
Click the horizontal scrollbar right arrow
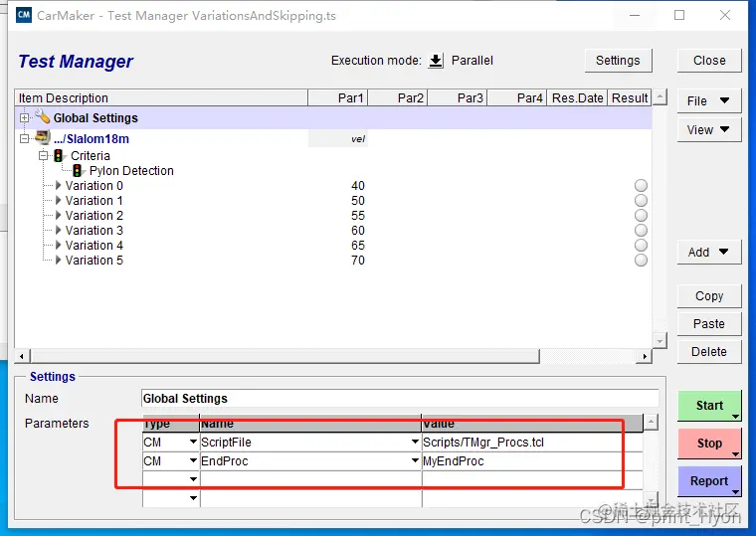pyautogui.click(x=645, y=356)
